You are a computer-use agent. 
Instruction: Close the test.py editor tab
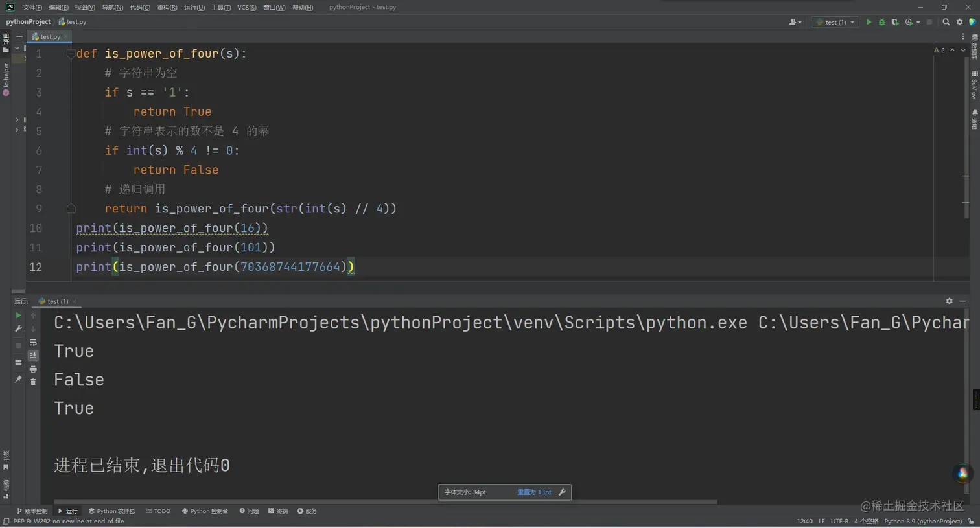(x=65, y=37)
